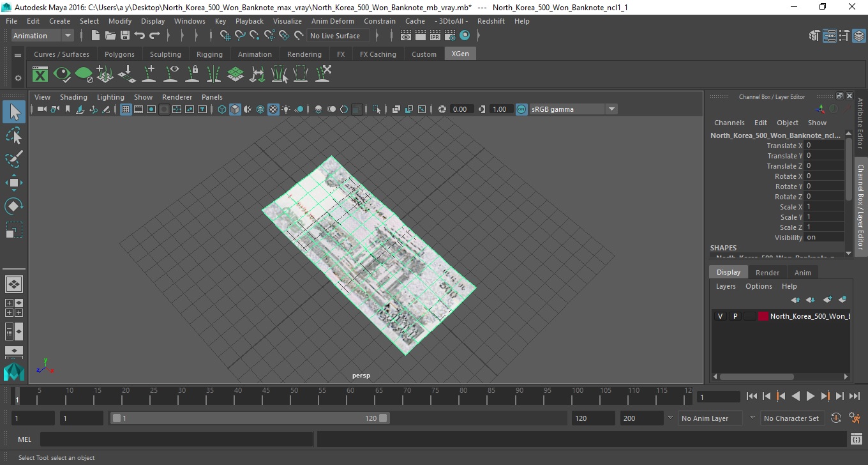Viewport: 868px width, 465px height.
Task: Toggle use all lights bulb icon
Action: click(x=286, y=109)
